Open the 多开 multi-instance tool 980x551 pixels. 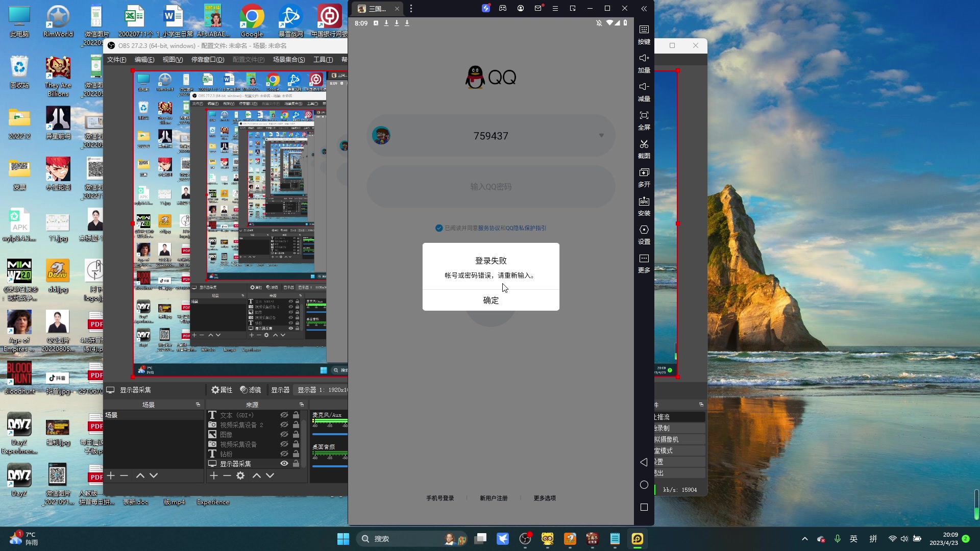pyautogui.click(x=644, y=178)
